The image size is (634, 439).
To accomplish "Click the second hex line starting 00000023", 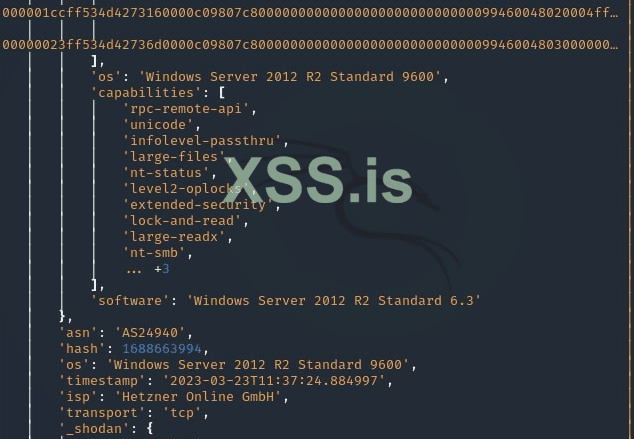I will coord(310,44).
